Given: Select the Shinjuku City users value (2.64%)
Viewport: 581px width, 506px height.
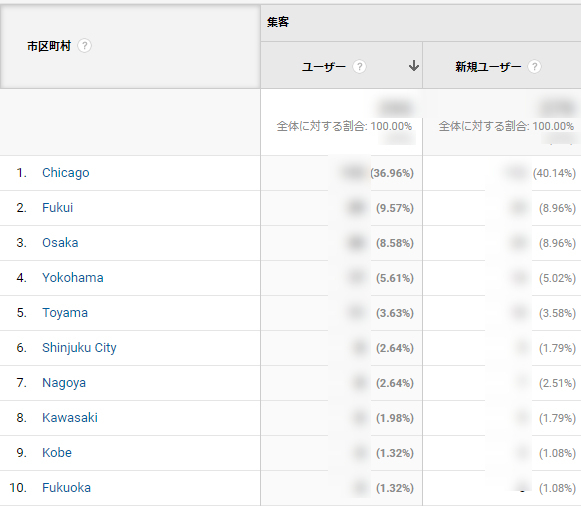Looking at the screenshot, I should tap(395, 348).
